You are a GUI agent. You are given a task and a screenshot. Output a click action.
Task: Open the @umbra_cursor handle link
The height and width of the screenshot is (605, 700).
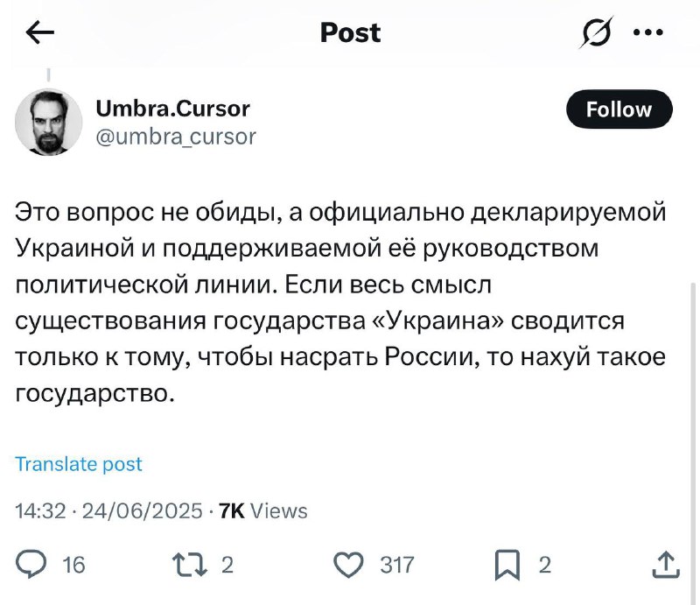click(176, 137)
